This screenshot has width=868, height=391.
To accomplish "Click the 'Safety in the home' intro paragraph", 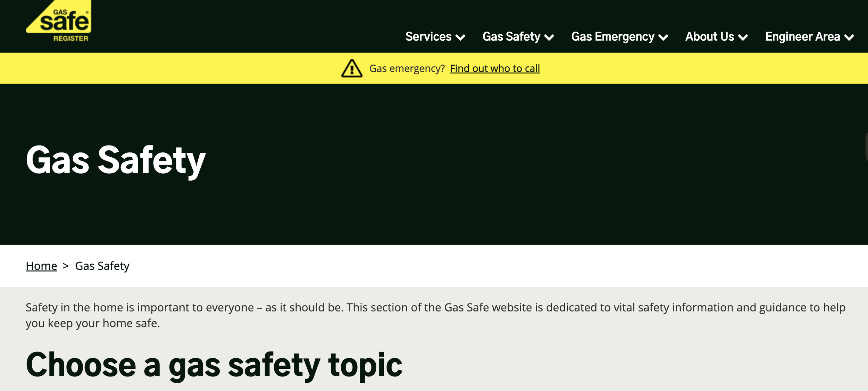I will (435, 315).
